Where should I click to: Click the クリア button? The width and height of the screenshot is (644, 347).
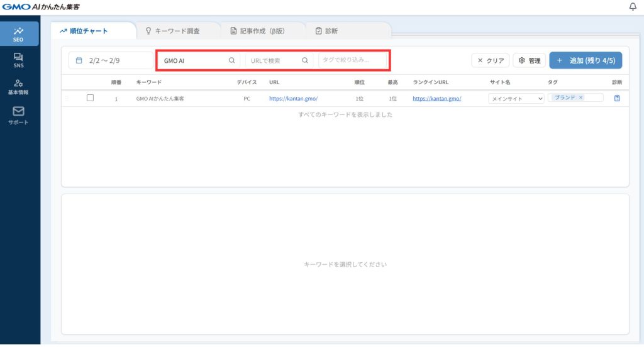491,60
